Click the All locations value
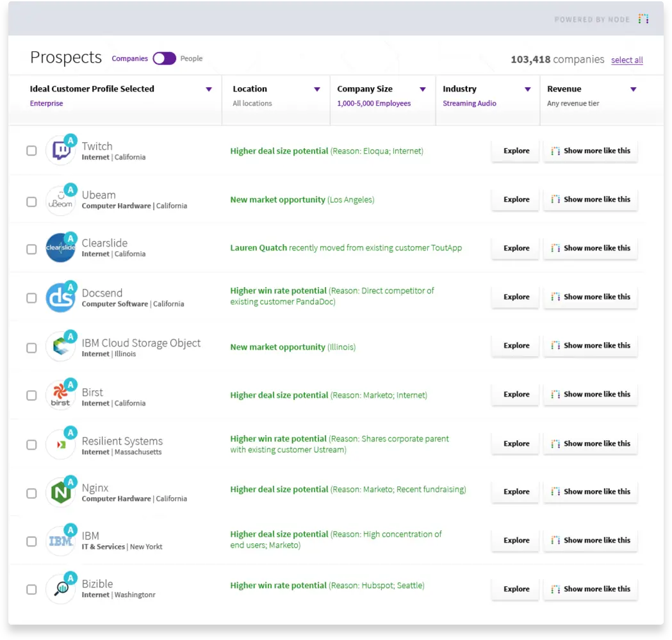This screenshot has height=640, width=672. point(252,103)
